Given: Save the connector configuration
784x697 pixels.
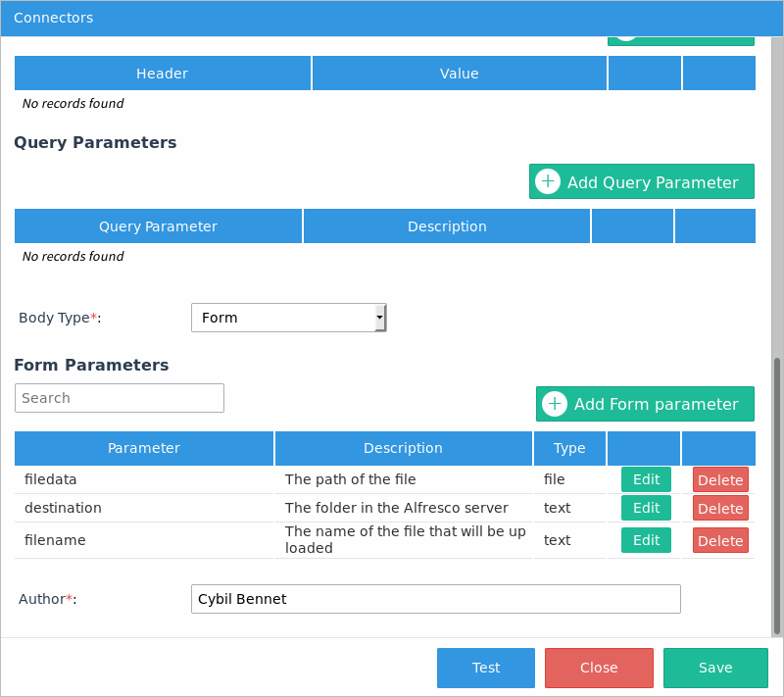Looking at the screenshot, I should pyautogui.click(x=715, y=668).
